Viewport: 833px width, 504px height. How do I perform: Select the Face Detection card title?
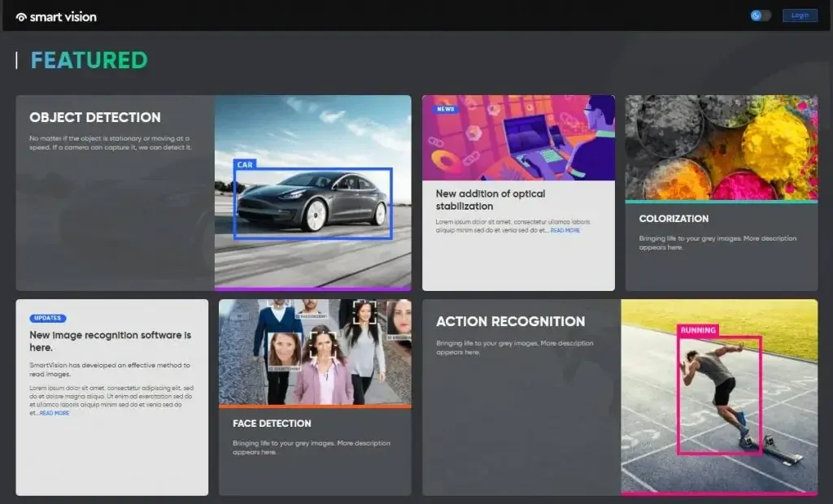coord(272,424)
